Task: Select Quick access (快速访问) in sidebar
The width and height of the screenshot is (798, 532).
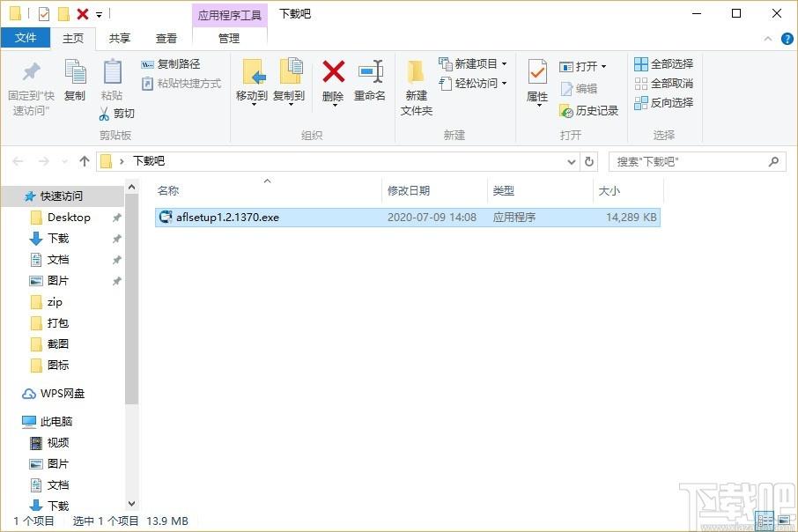Action: click(x=62, y=196)
